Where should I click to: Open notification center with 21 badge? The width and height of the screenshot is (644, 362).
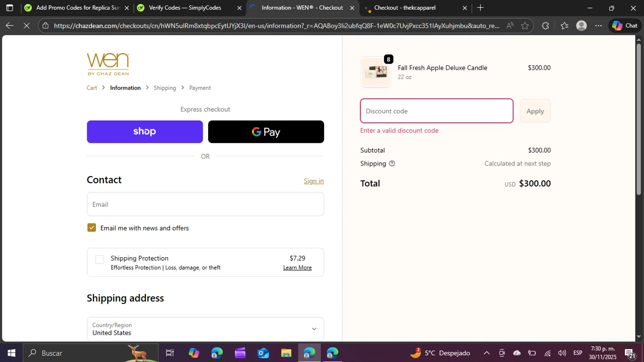[630, 354]
